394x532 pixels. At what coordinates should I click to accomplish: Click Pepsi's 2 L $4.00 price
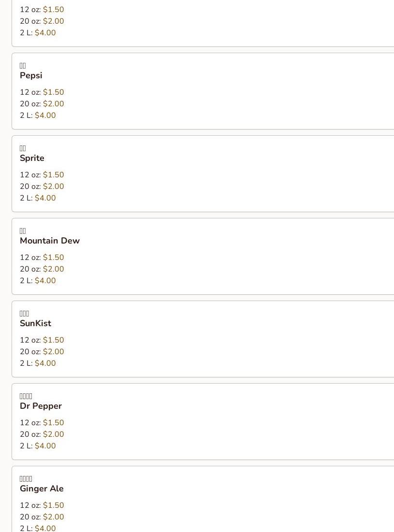[45, 115]
